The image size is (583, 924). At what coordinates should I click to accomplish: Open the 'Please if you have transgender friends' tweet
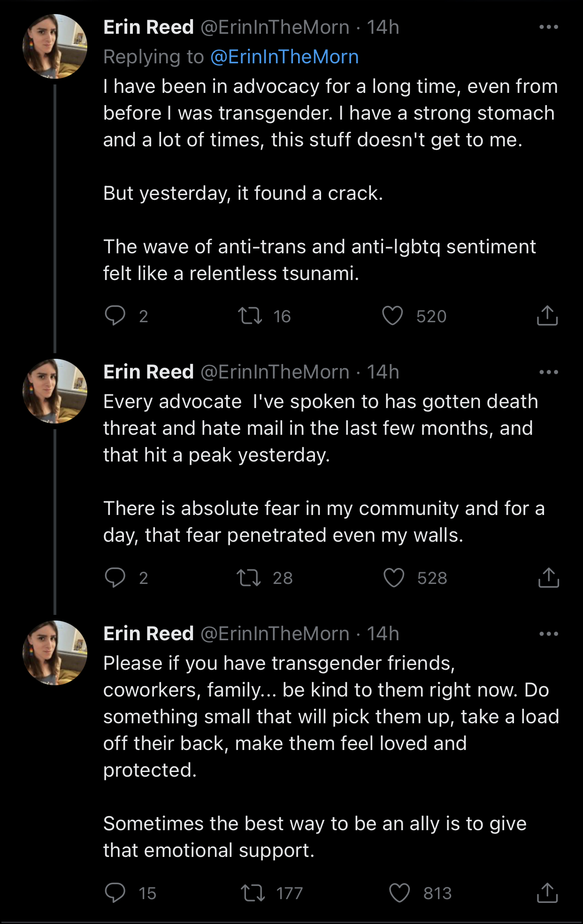(x=282, y=716)
